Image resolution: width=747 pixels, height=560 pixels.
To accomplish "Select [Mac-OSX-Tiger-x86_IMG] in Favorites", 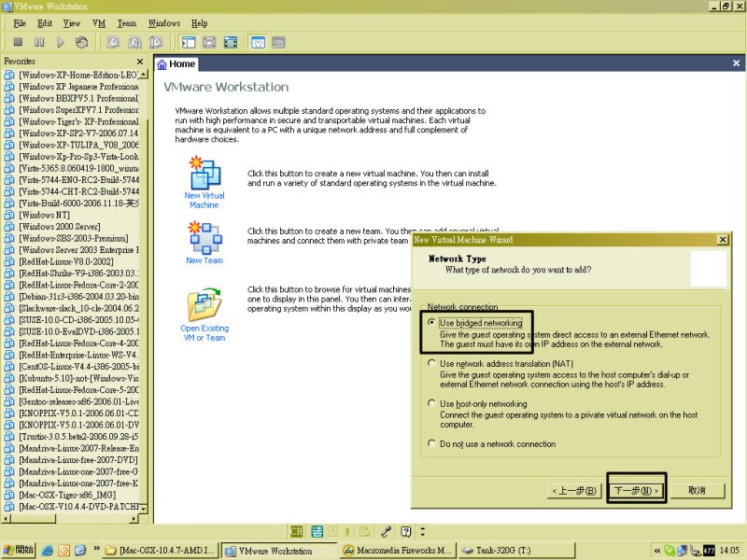I will pyautogui.click(x=67, y=496).
